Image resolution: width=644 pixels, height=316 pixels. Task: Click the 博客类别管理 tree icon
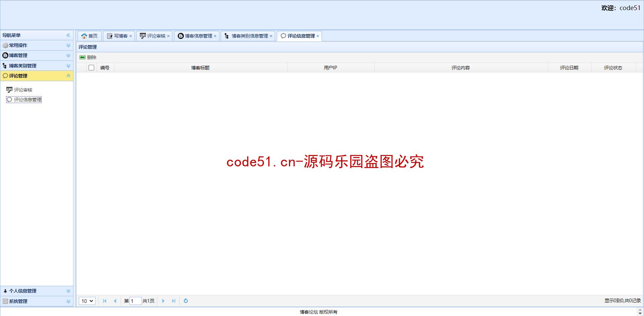coord(5,66)
